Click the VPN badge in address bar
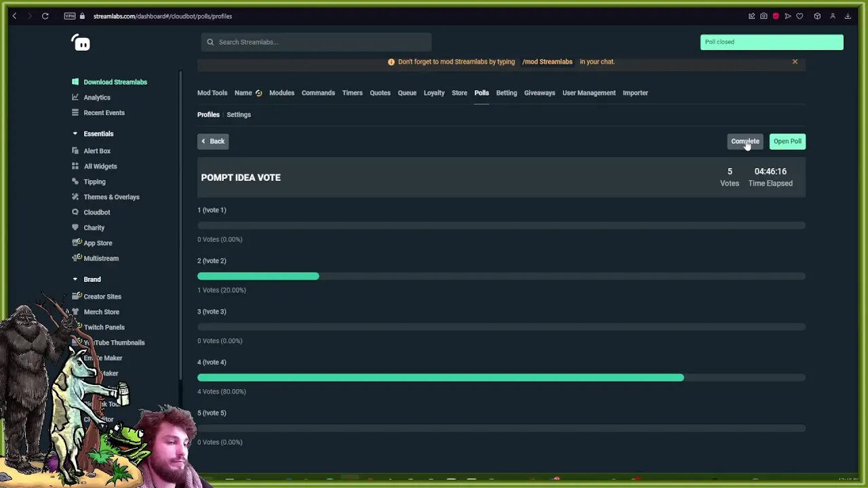The height and width of the screenshot is (488, 868). (70, 16)
